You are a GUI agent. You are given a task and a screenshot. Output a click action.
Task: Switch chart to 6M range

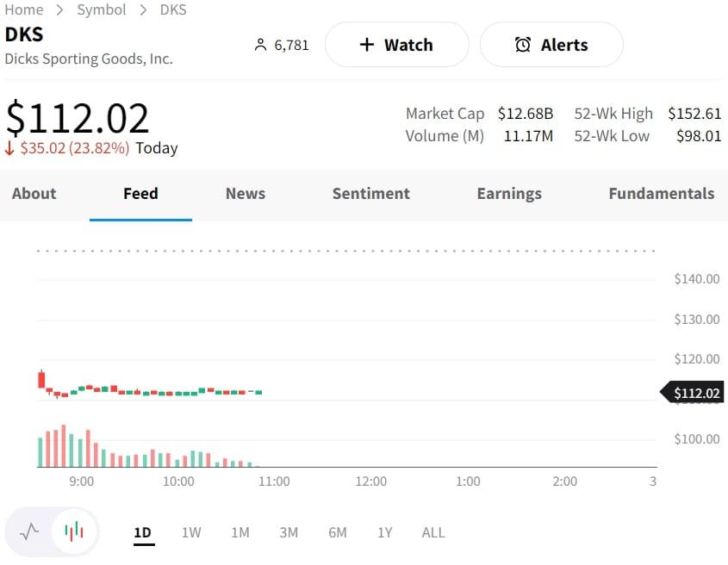click(338, 532)
